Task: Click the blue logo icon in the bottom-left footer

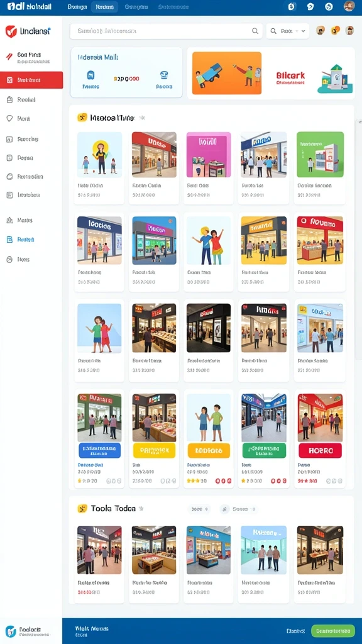Action: pyautogui.click(x=11, y=631)
